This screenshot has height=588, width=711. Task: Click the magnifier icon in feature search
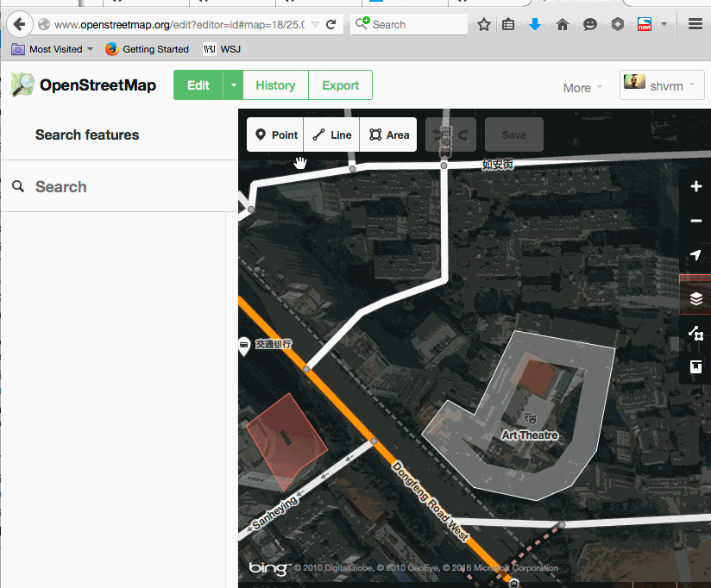(18, 186)
